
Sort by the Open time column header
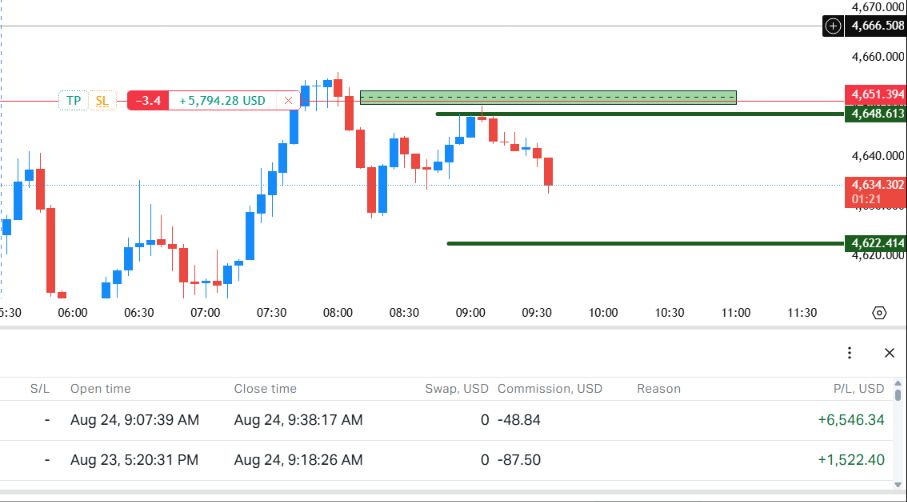point(100,389)
